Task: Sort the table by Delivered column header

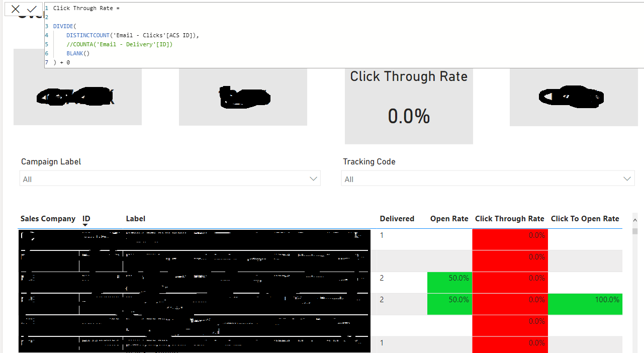Action: point(397,219)
